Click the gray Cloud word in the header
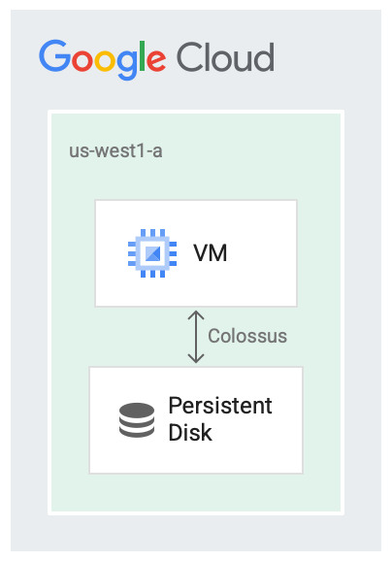Screen dimensions: 392x561 (x=226, y=57)
